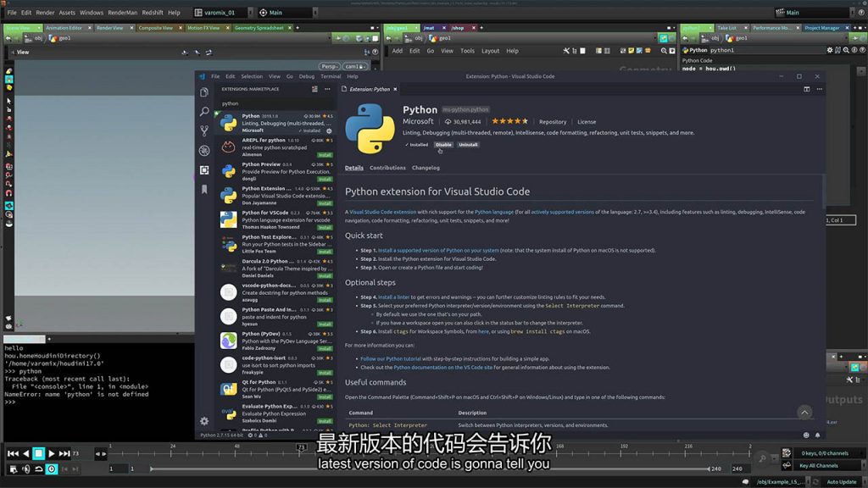Open the VS Code Bookmarks sidebar icon
Image resolution: width=868 pixels, height=488 pixels.
204,189
